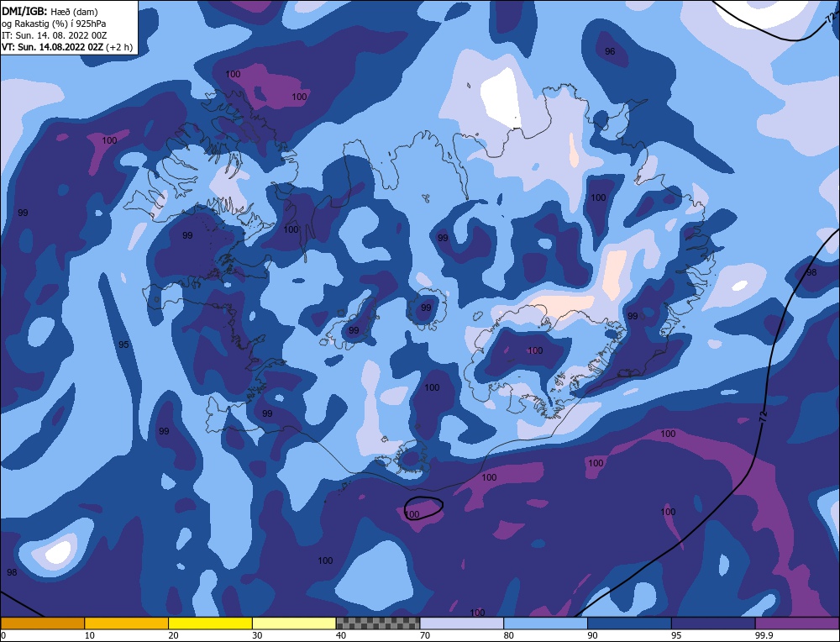840x642 pixels.
Task: Select the pale yellow 30–40 legend swatch
Action: [294, 624]
